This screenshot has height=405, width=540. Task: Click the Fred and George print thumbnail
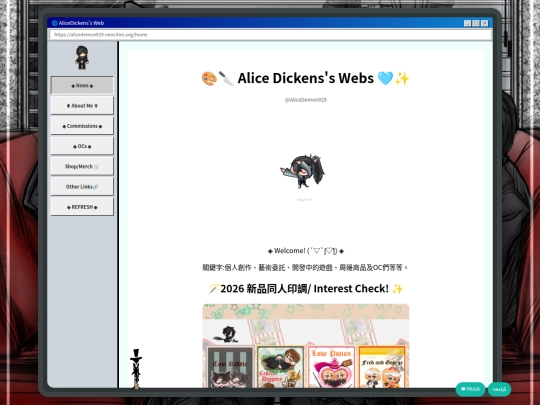pos(382,367)
